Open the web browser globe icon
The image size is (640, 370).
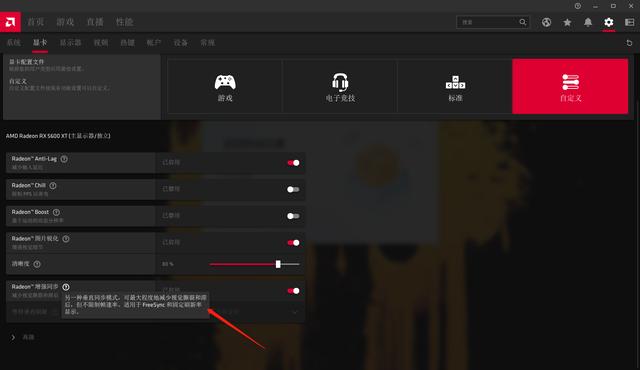[546, 22]
